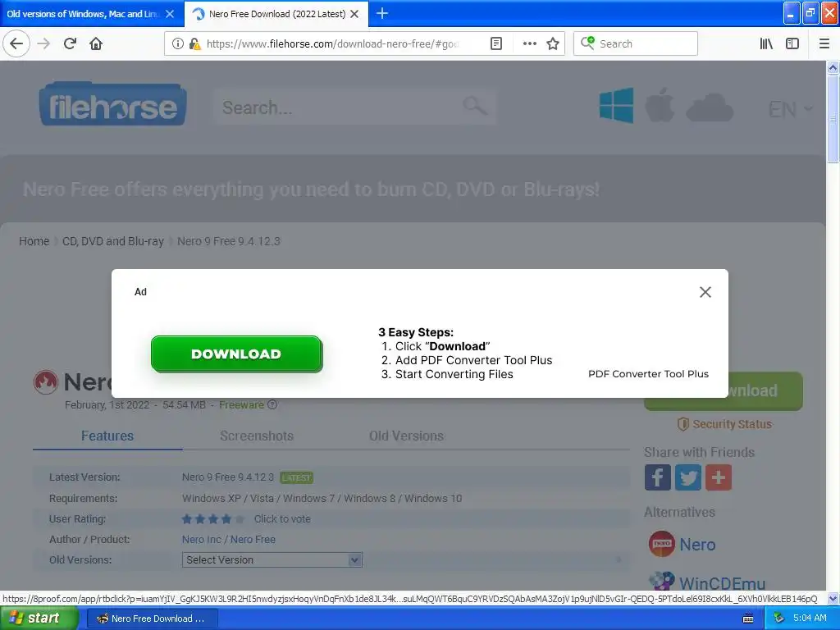Open the Select Version dropdown
This screenshot has width=840, height=630.
272,559
